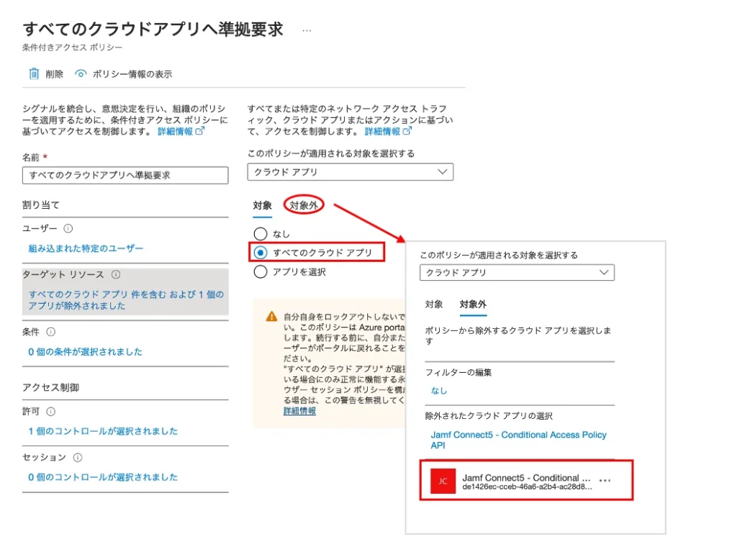Viewport: 737px width, 560px height.
Task: Expand the クラウド アプリ dropdown in main panel
Action: coord(350,172)
